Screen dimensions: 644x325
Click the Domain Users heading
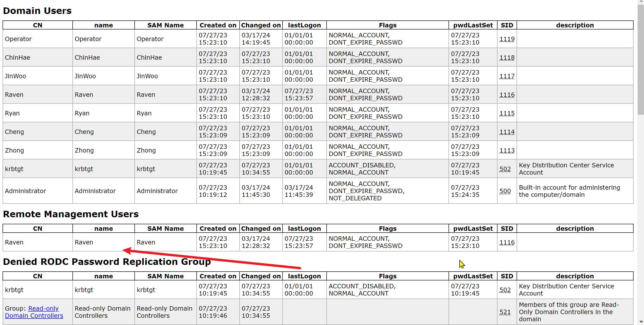click(x=37, y=11)
